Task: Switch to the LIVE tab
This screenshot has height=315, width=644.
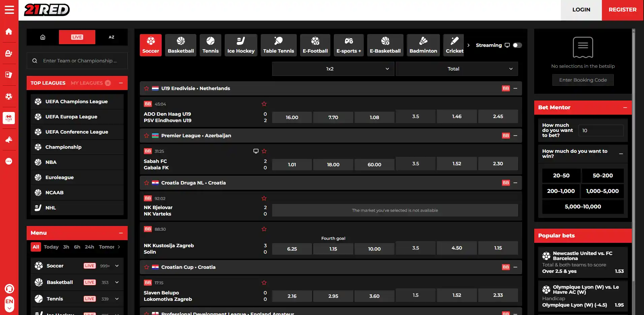Action: click(x=77, y=37)
